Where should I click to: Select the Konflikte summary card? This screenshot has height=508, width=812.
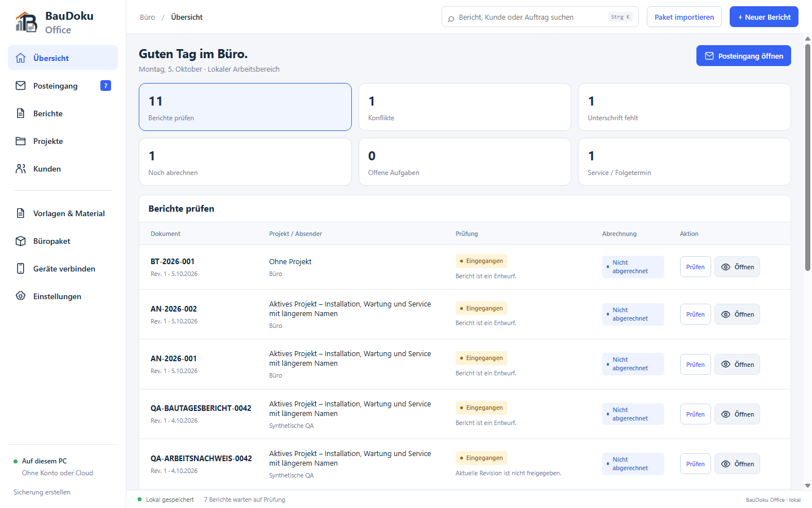[465, 107]
